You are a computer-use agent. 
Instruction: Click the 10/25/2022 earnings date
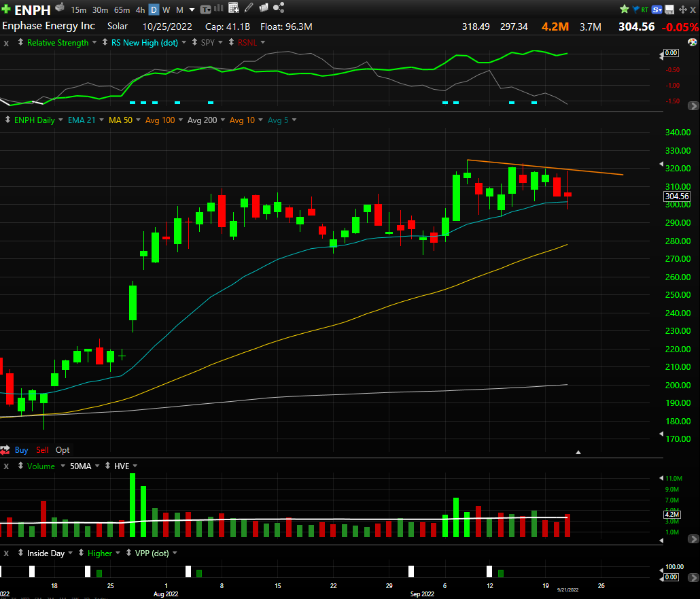[x=167, y=27]
